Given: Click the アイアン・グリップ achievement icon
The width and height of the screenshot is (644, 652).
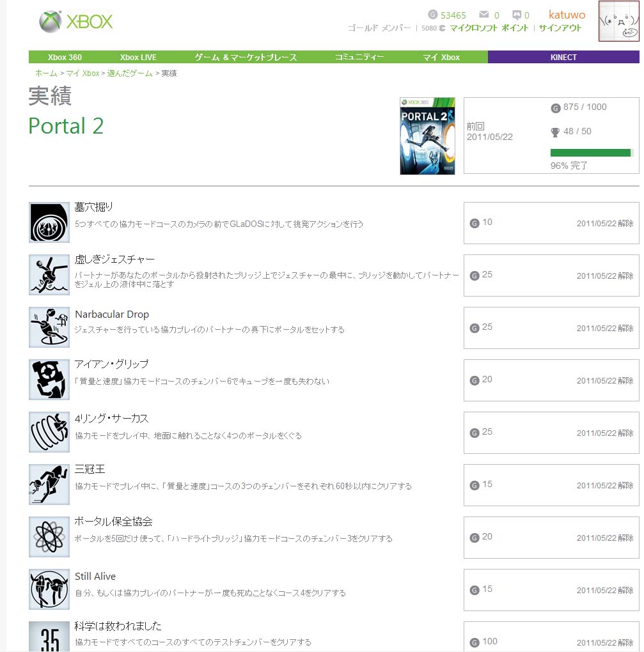Looking at the screenshot, I should coord(49,380).
